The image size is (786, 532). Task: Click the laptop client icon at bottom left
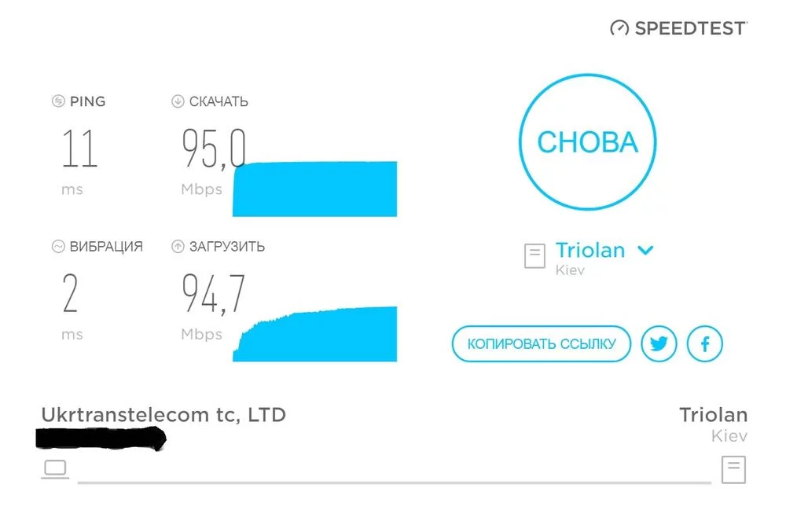pyautogui.click(x=55, y=469)
